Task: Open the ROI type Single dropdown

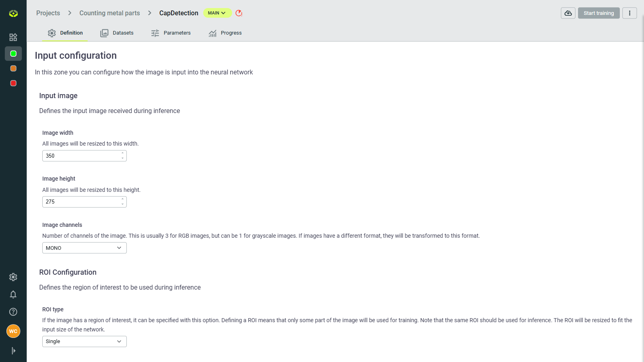Action: 84,341
